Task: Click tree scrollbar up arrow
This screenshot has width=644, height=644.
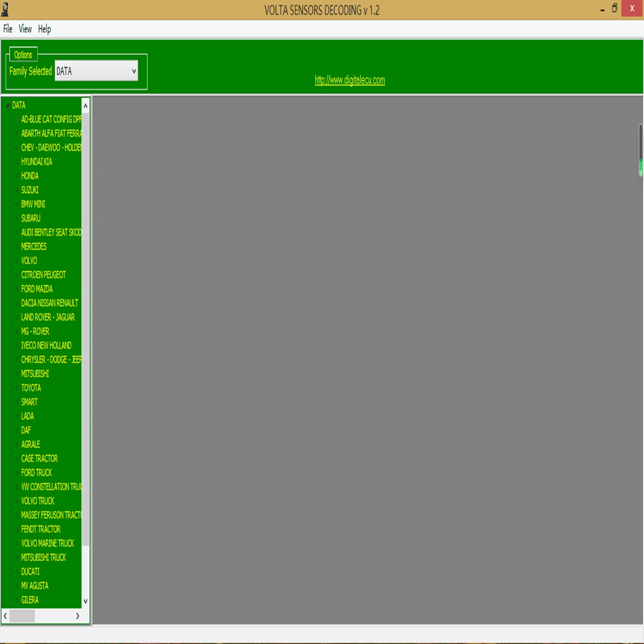Action: click(x=85, y=106)
